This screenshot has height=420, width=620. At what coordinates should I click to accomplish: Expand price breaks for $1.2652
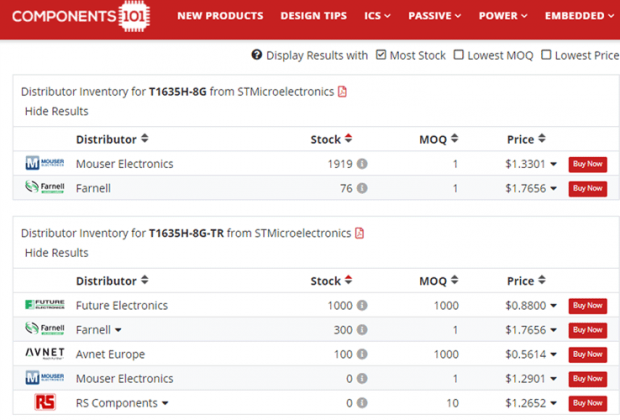(x=554, y=403)
